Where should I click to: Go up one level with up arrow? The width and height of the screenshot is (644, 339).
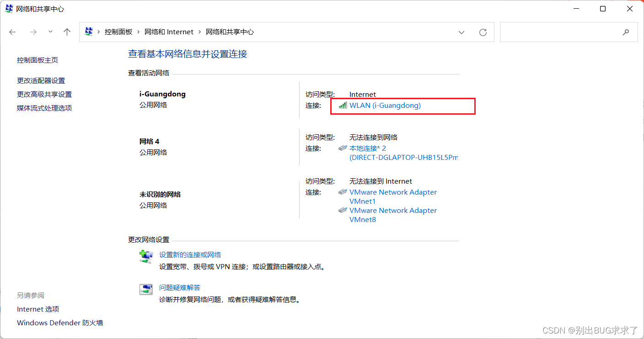(67, 32)
